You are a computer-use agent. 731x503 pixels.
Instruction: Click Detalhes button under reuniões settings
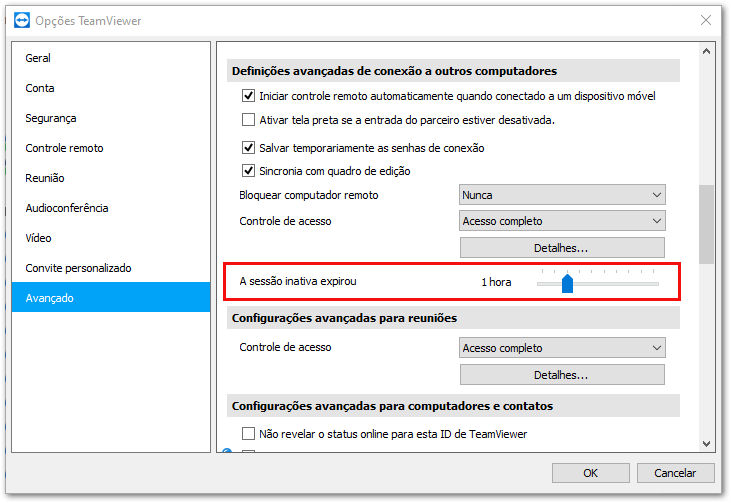[x=562, y=374]
